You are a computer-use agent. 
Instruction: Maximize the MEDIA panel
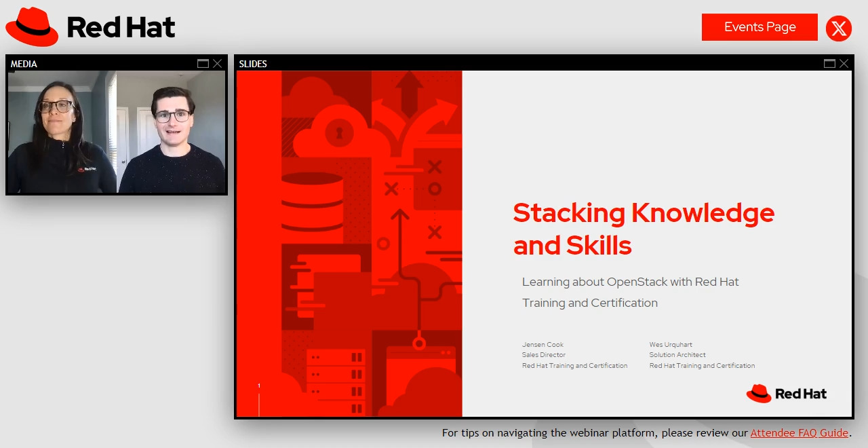(x=203, y=63)
